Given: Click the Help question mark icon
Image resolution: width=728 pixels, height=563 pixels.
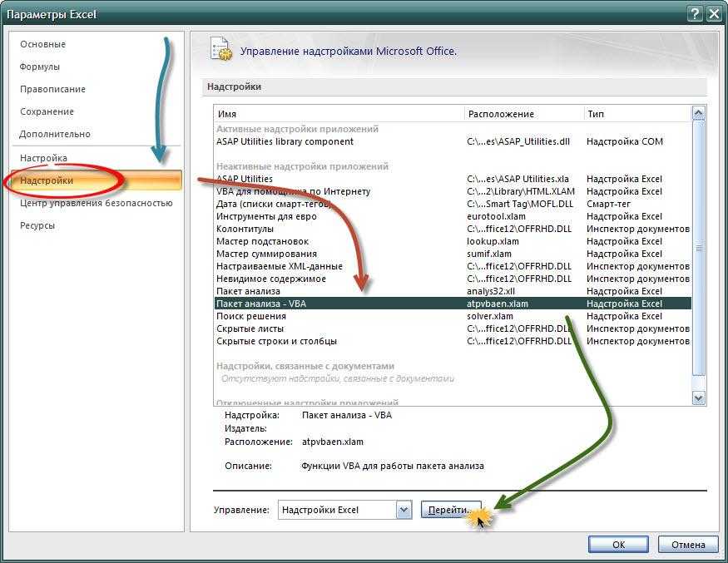Looking at the screenshot, I should [x=695, y=14].
